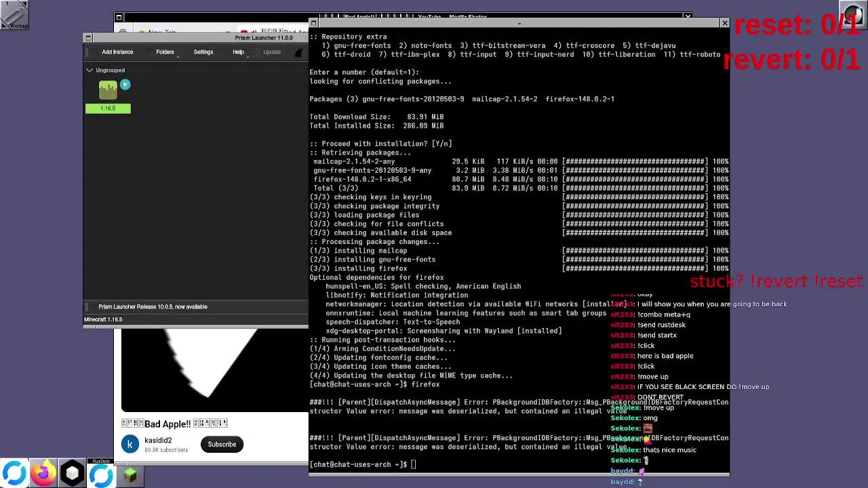Click the Minecraft 1.16.5 status bar text

pos(103,319)
